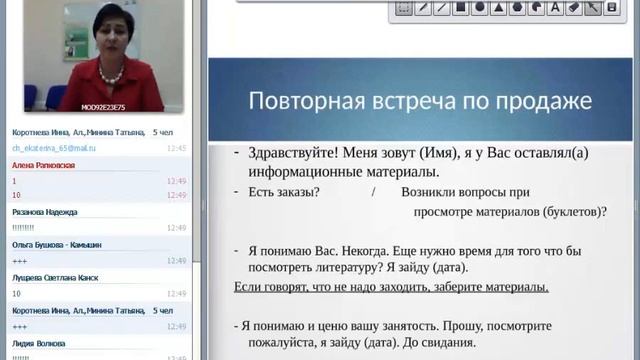The width and height of the screenshot is (640, 360).
Task: Click the !!!!!!!! message from Рязанова Надежда
Action: 23,228
